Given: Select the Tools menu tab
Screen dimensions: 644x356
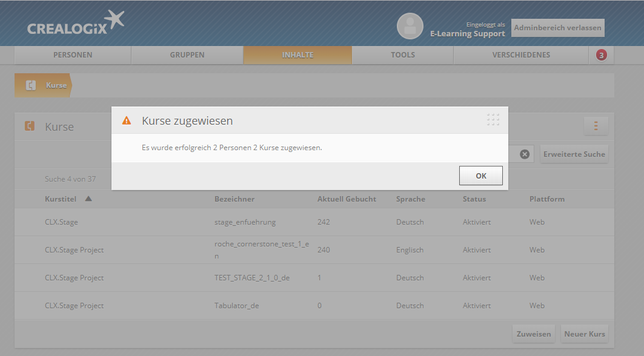Looking at the screenshot, I should 403,55.
